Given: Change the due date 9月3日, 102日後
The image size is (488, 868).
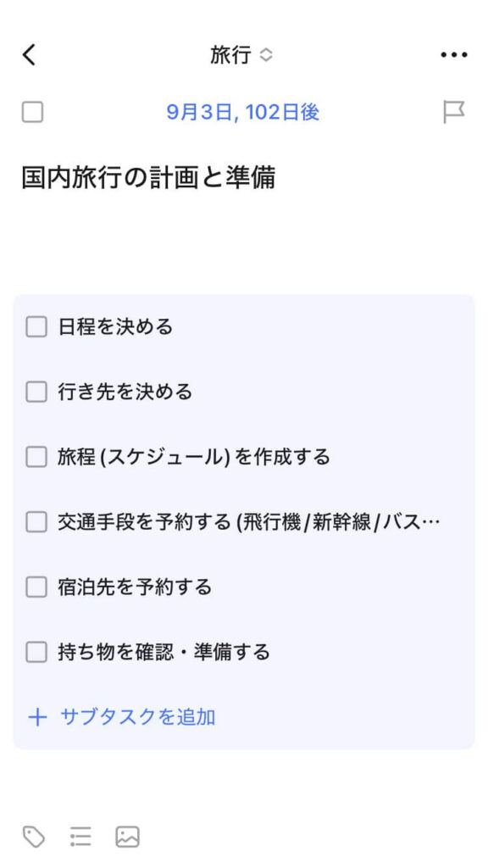Looking at the screenshot, I should coord(243,113).
